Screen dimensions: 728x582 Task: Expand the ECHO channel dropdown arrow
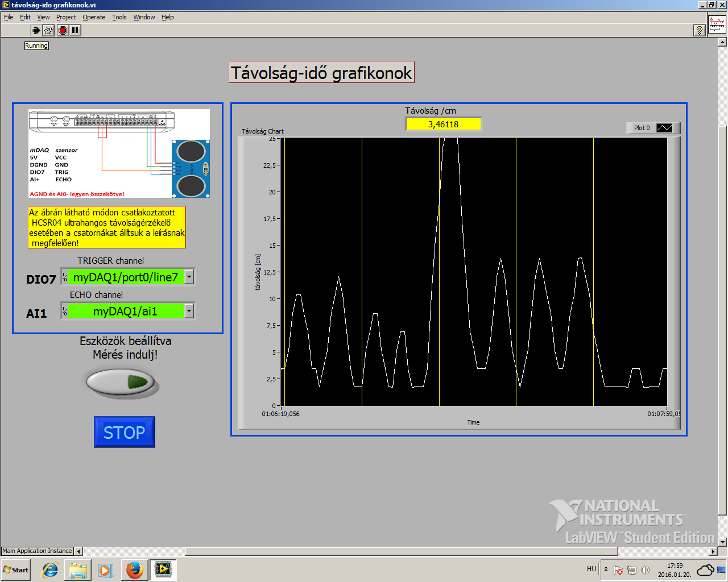coord(189,311)
